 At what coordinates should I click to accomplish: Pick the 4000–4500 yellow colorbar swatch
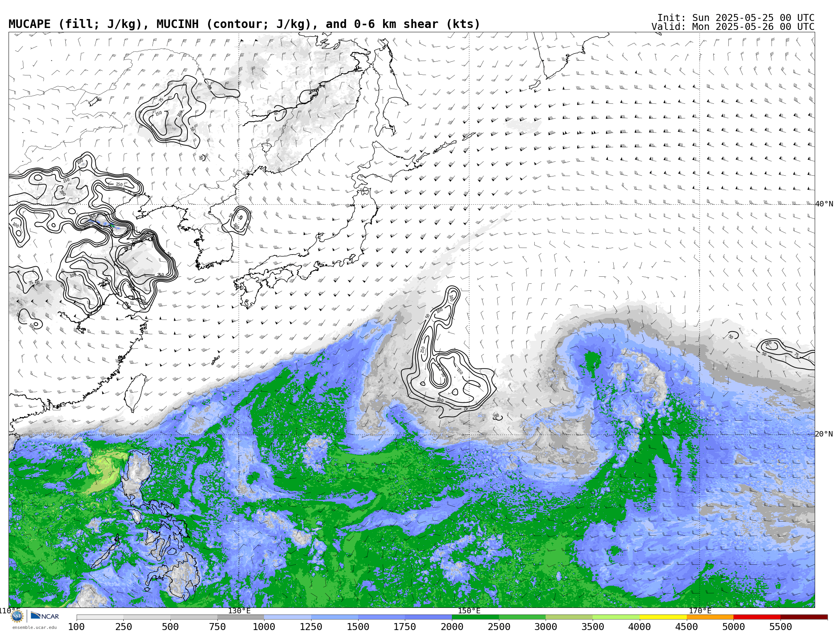663,617
